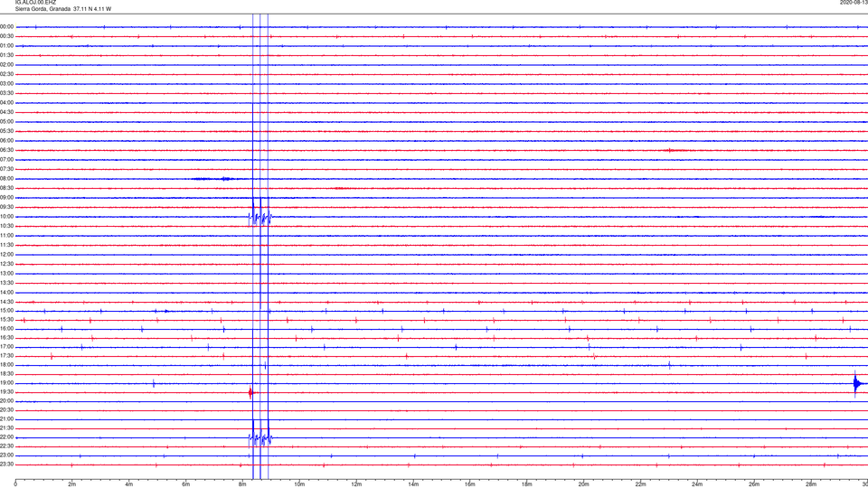Click the 26m tick label on time axis
This screenshot has height=488, width=868.
tap(754, 484)
